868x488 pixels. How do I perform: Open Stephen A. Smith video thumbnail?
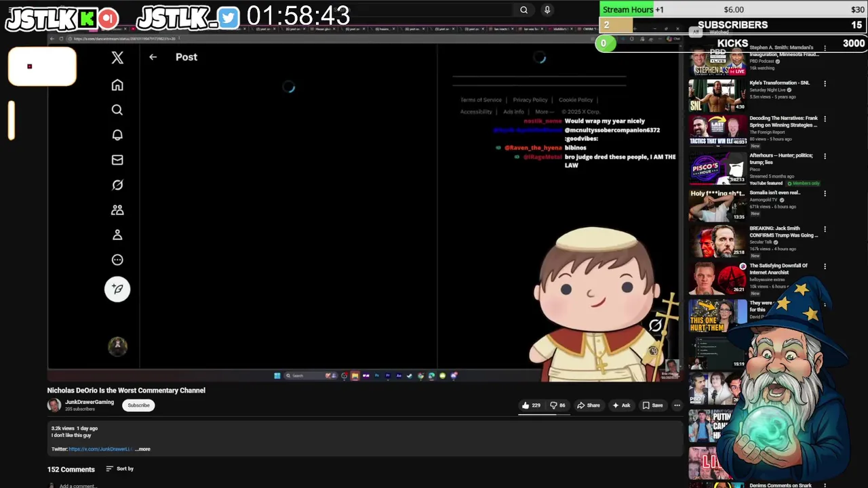point(717,60)
